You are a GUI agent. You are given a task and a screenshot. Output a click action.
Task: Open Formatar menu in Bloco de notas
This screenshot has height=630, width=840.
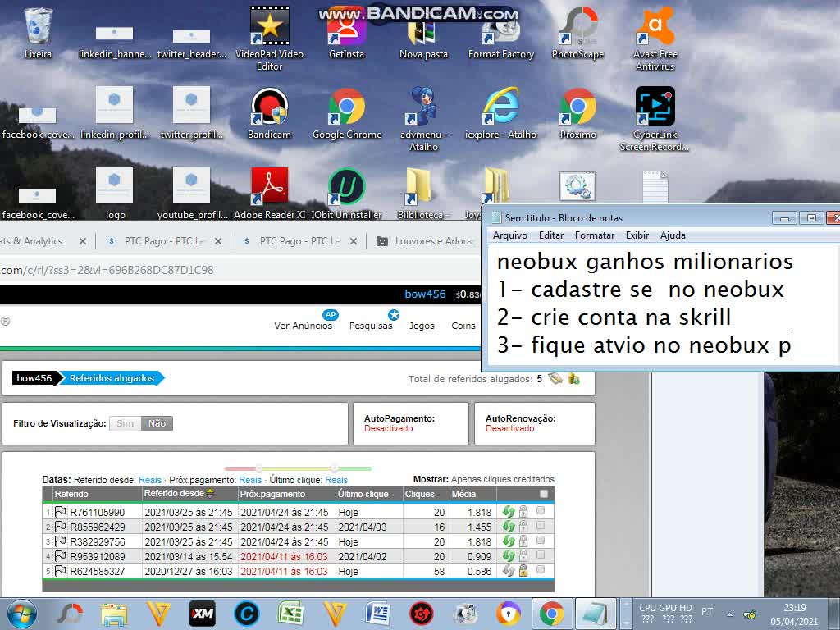595,235
